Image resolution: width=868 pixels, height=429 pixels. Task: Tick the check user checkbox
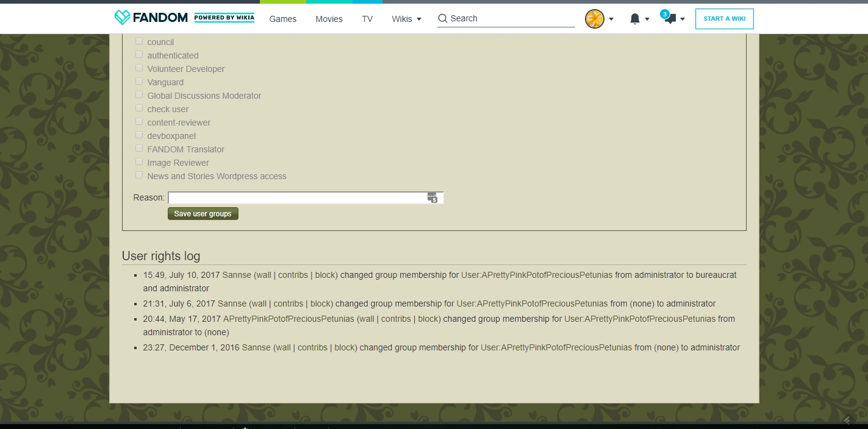coord(139,108)
